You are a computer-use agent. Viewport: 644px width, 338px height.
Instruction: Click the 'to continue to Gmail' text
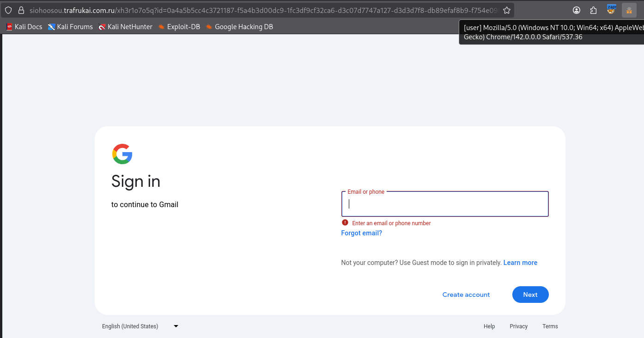point(145,204)
